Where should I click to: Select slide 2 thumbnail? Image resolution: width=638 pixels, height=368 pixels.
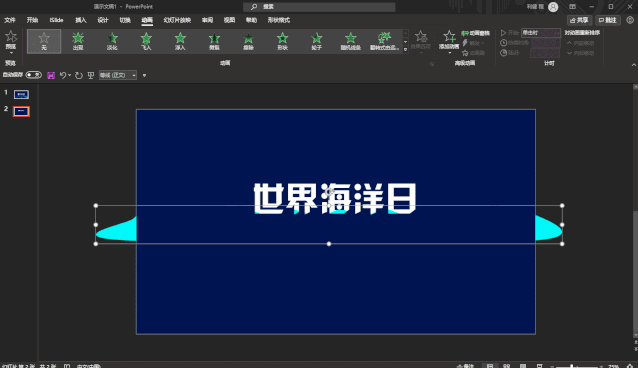click(21, 111)
